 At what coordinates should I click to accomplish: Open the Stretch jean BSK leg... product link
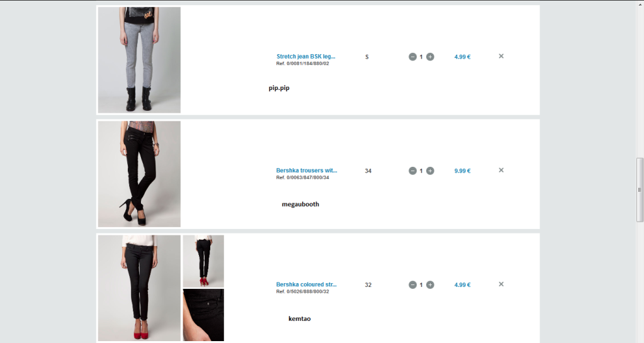(305, 56)
